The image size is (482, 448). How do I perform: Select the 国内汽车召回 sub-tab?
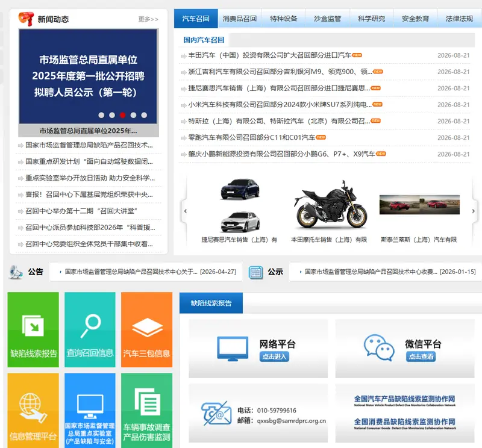pyautogui.click(x=204, y=40)
